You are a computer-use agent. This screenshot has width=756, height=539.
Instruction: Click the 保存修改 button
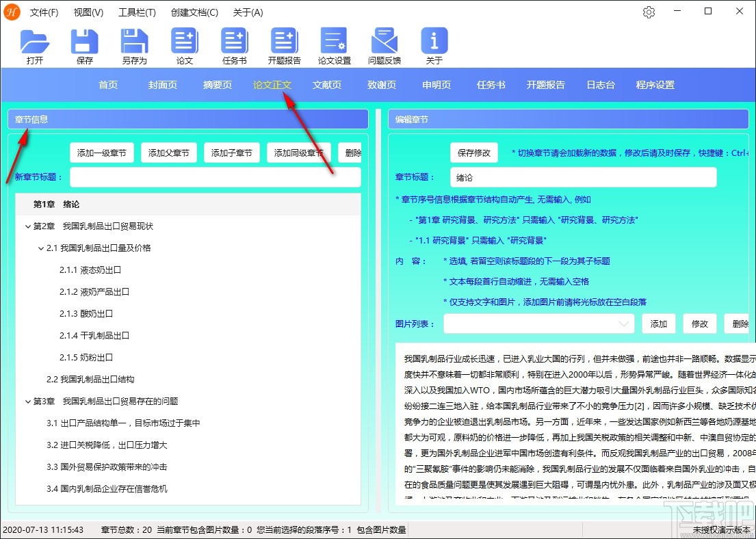[474, 152]
